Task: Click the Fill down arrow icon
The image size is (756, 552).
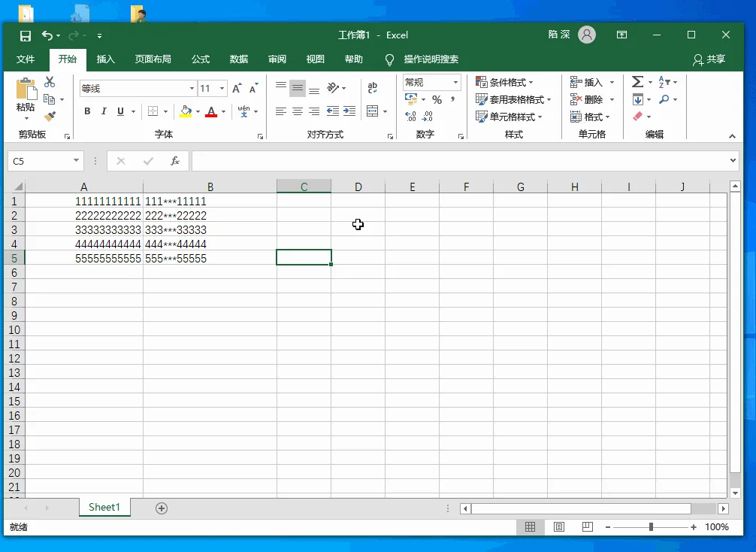Action: pos(638,99)
